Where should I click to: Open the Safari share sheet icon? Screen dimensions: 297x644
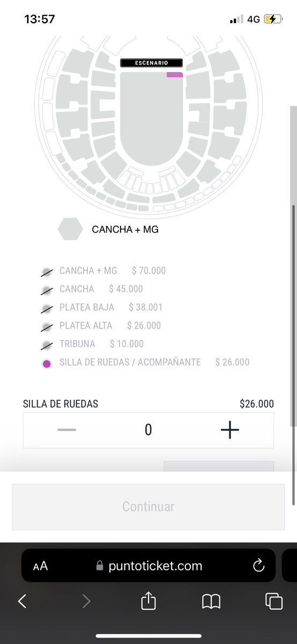(148, 601)
